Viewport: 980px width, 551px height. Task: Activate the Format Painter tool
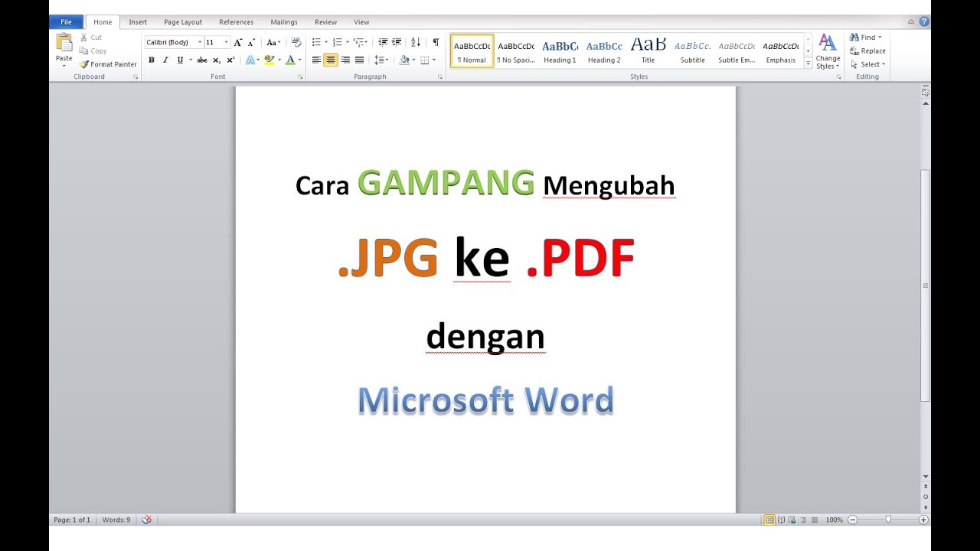(x=108, y=64)
